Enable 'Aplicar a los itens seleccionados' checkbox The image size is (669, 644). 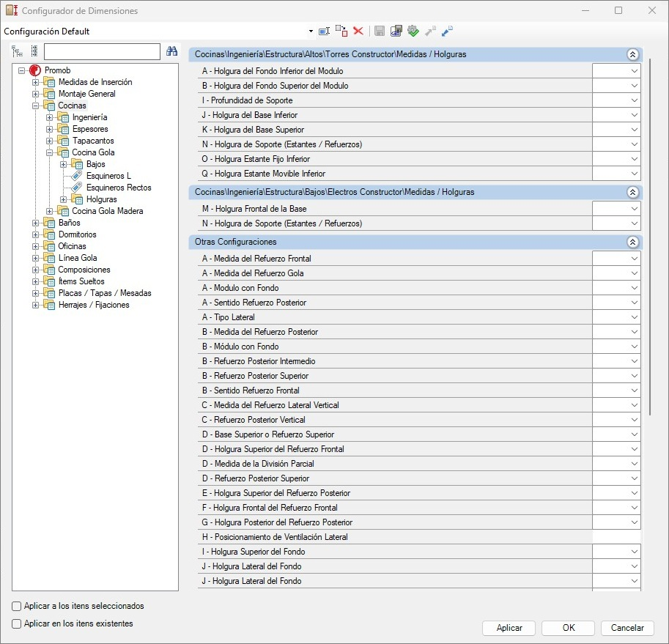17,607
